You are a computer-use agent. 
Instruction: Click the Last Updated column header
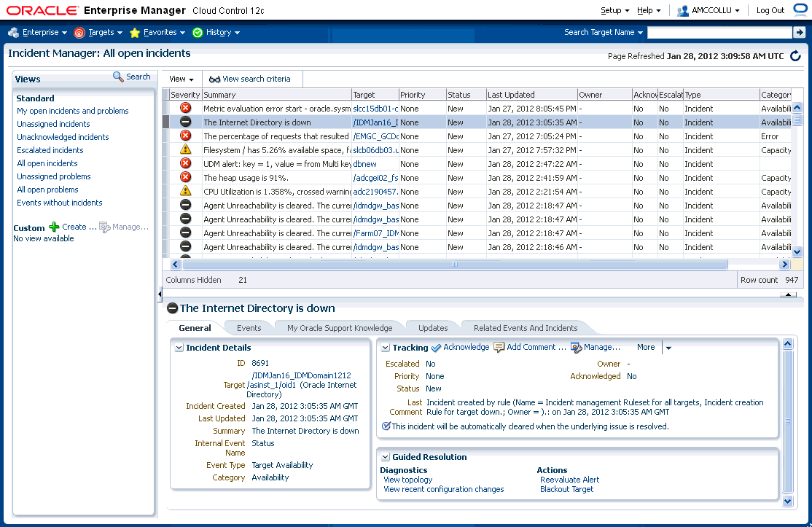[532, 95]
